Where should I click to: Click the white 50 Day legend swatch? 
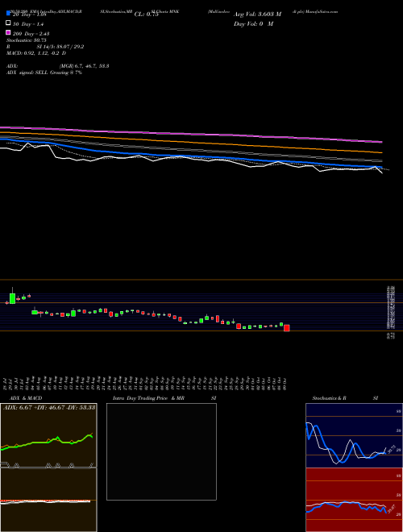[x=8, y=23]
